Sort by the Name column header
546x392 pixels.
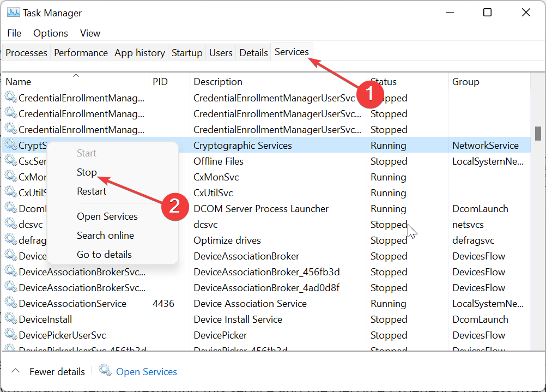[76, 82]
